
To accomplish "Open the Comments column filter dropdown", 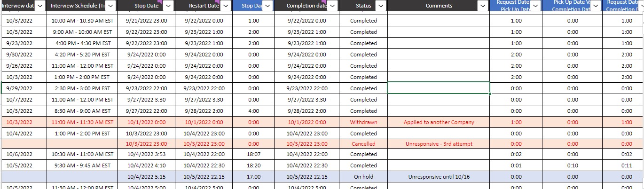I will click(x=483, y=6).
